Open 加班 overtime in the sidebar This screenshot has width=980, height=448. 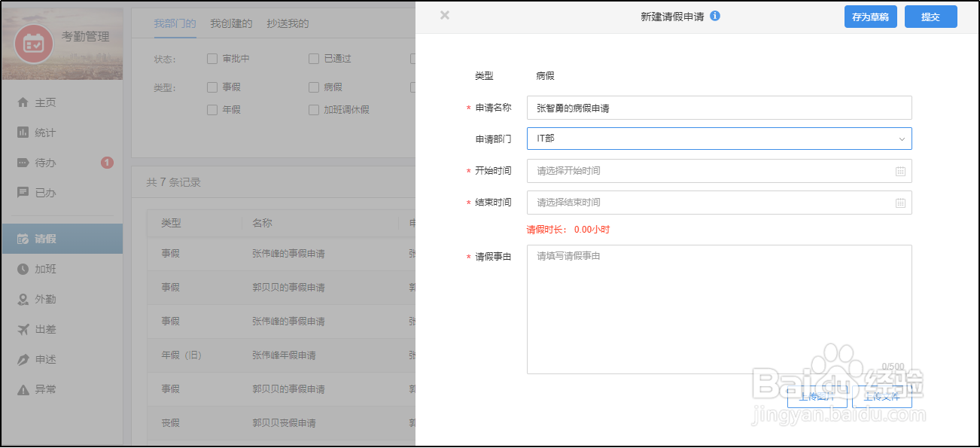[45, 269]
